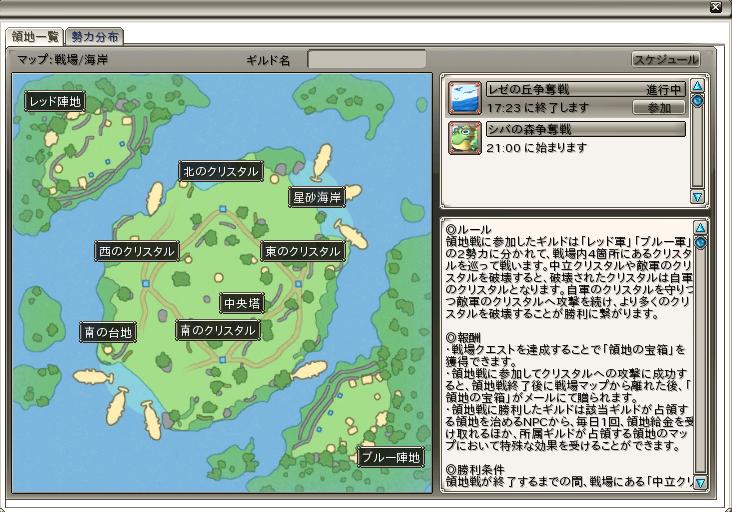Switch to the 領地一覧 tab
Screen dimensions: 732x512
35,37
